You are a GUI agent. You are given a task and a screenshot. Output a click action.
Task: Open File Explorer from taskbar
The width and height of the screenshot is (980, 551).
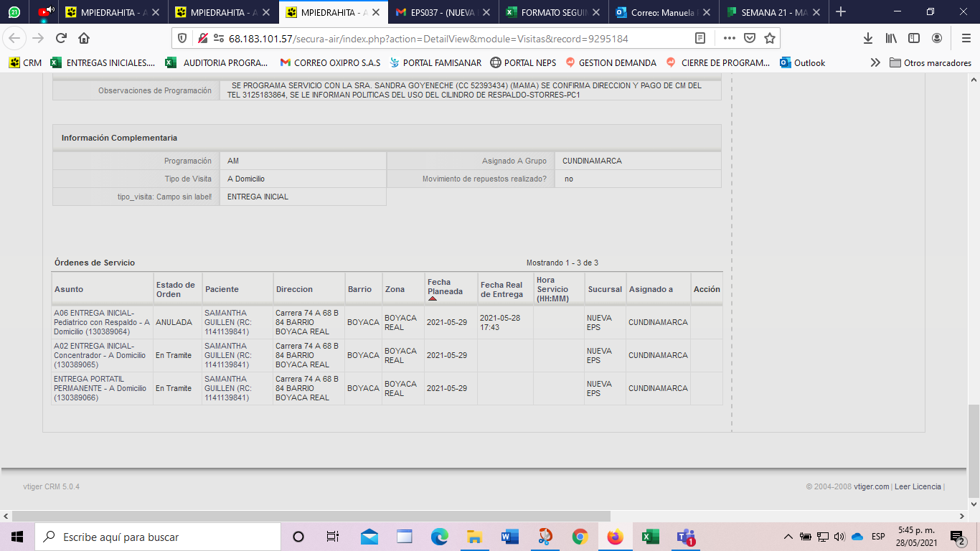pos(474,537)
